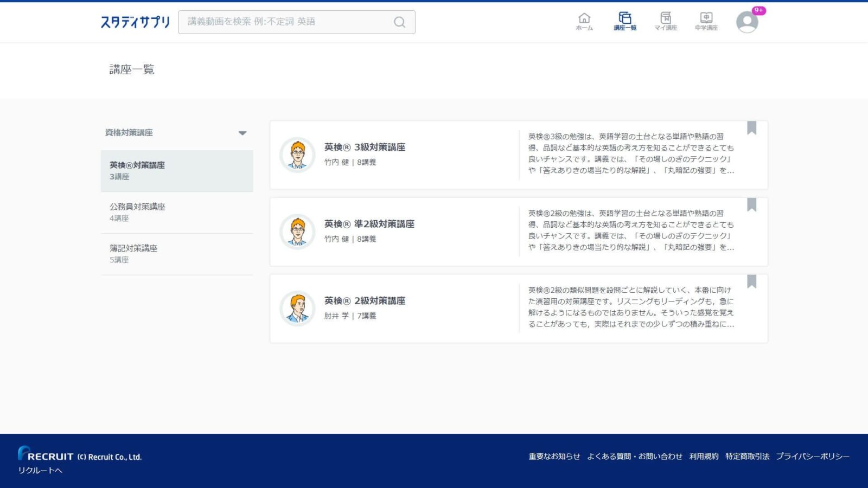Open よくある質問・お問い合わせ footer link
The width and height of the screenshot is (868, 488).
pos(635,457)
